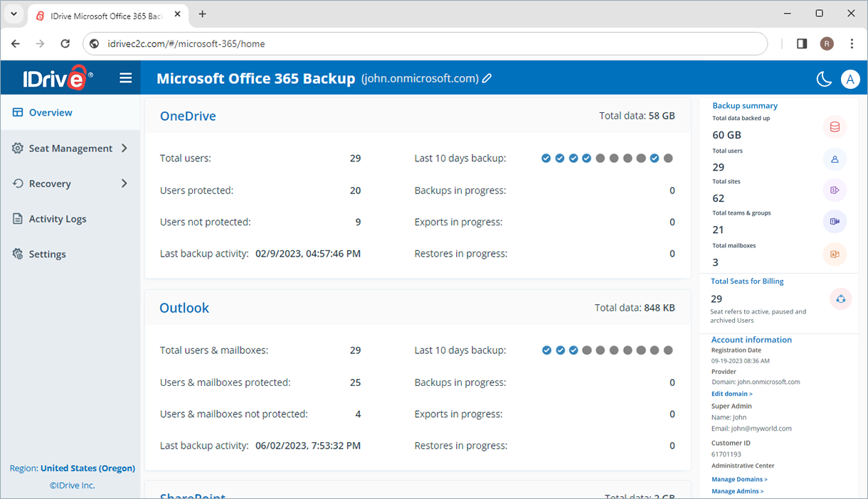Select the latest OneDrive backup status dot
Screen dimensions: 868x499
click(x=667, y=158)
